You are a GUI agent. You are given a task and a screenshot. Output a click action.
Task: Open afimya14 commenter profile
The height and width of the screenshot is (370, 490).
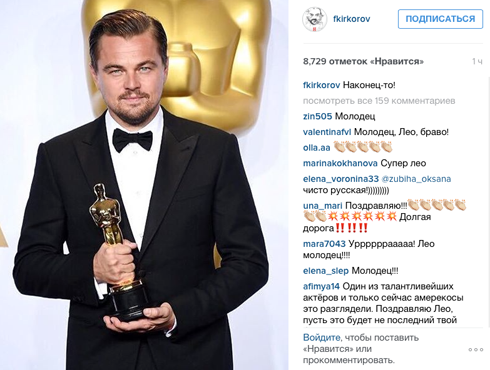pyautogui.click(x=321, y=286)
